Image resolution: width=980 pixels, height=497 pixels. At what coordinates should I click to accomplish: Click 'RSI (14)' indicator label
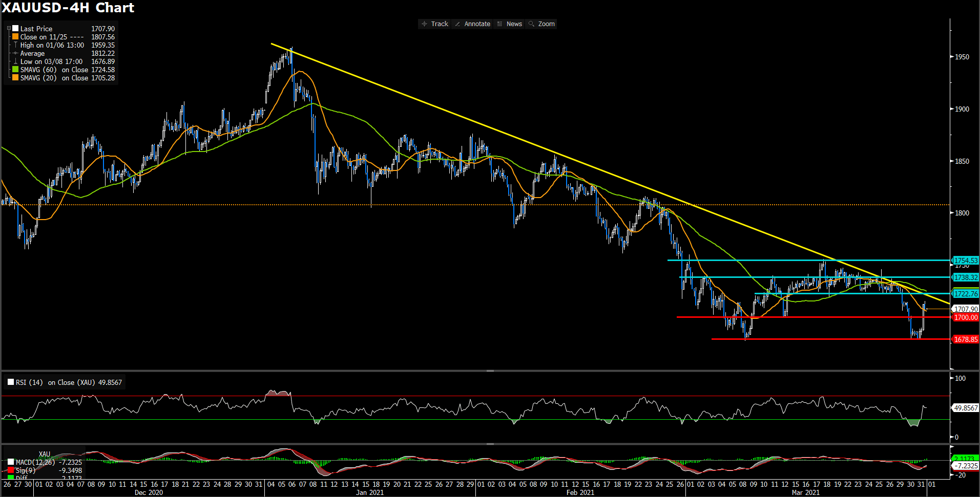coord(29,382)
